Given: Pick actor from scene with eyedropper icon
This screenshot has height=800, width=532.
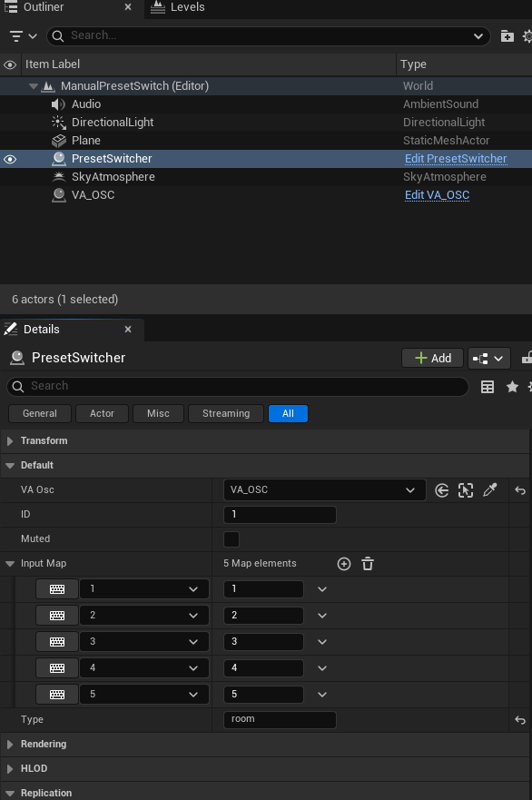Looking at the screenshot, I should [489, 490].
